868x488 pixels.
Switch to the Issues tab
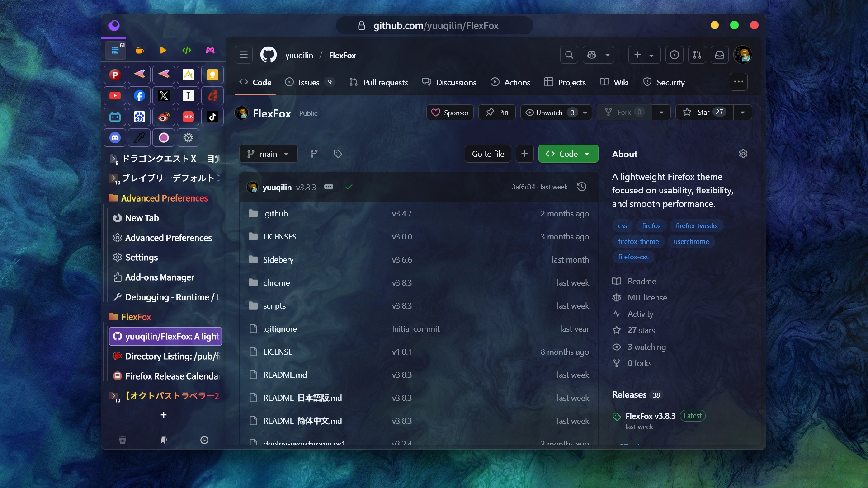pyautogui.click(x=309, y=83)
